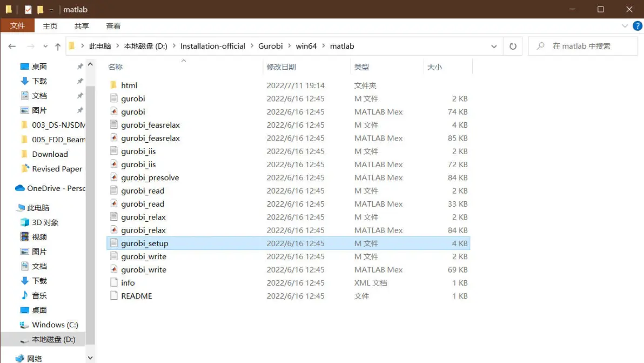The width and height of the screenshot is (644, 363).
Task: Select the html folder icon
Action: click(114, 85)
